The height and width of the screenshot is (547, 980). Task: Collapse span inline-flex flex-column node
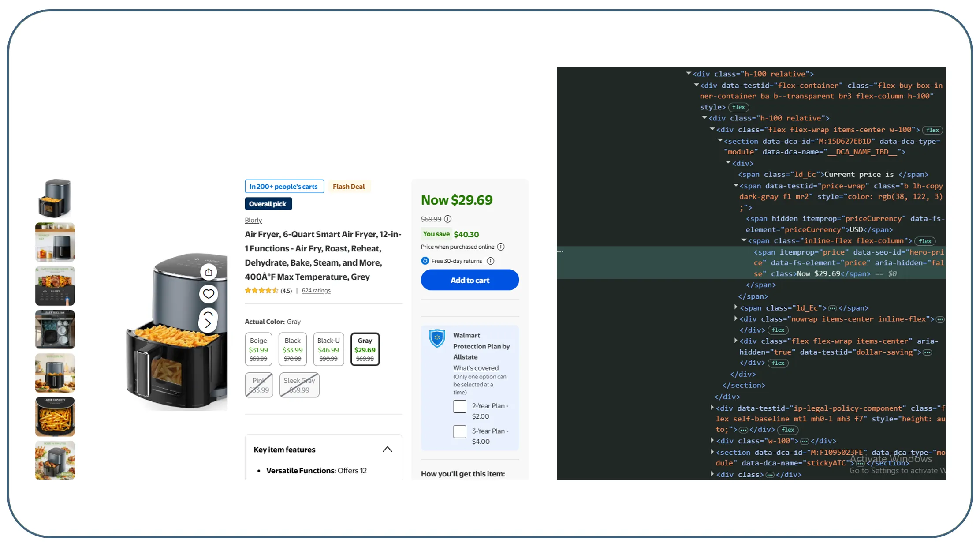click(744, 240)
